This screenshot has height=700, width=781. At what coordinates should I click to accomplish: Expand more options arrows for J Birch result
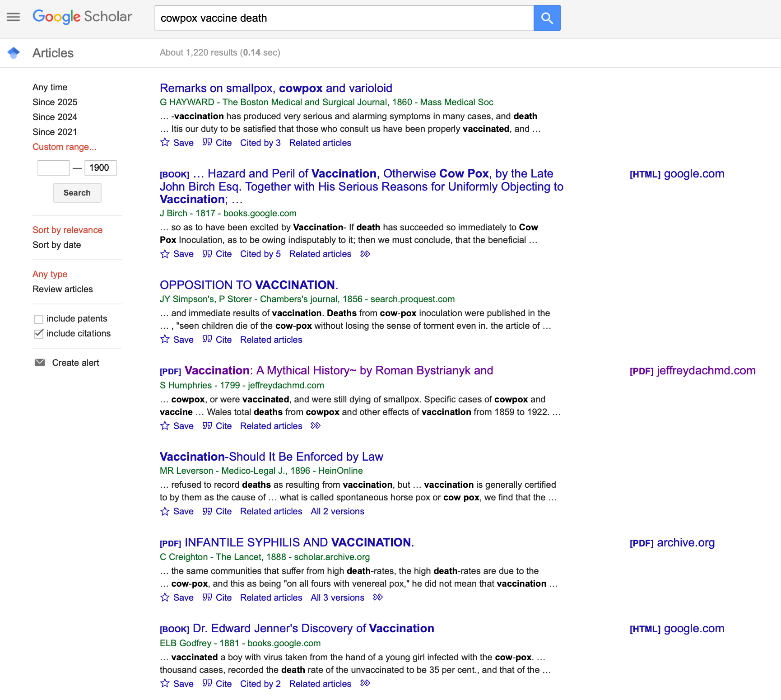click(365, 254)
